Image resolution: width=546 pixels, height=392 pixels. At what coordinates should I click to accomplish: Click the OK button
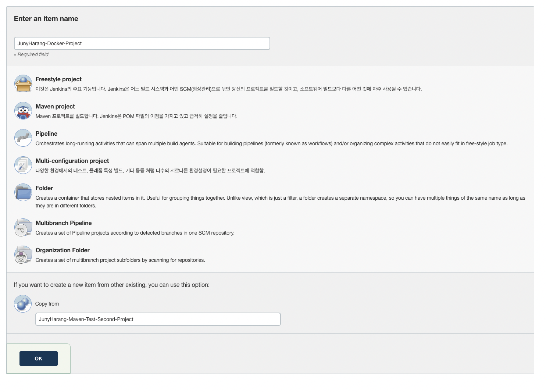pyautogui.click(x=39, y=359)
